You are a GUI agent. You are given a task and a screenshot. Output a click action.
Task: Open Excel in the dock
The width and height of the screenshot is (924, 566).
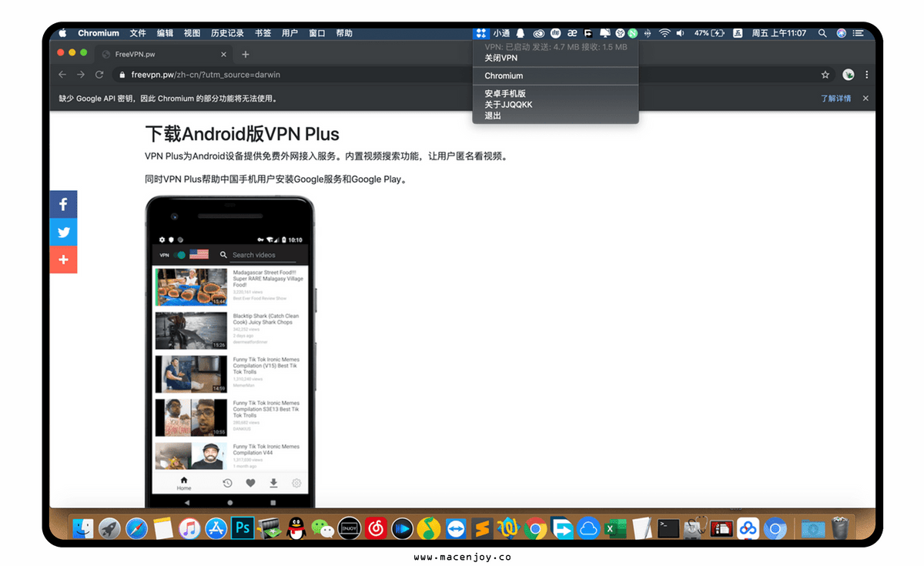click(x=615, y=528)
